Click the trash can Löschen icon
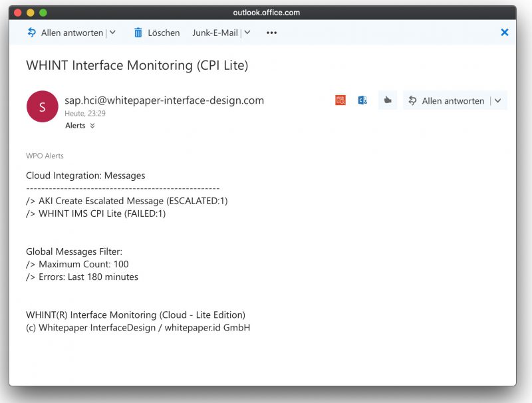Screen dimensions: 532x403 [x=138, y=33]
